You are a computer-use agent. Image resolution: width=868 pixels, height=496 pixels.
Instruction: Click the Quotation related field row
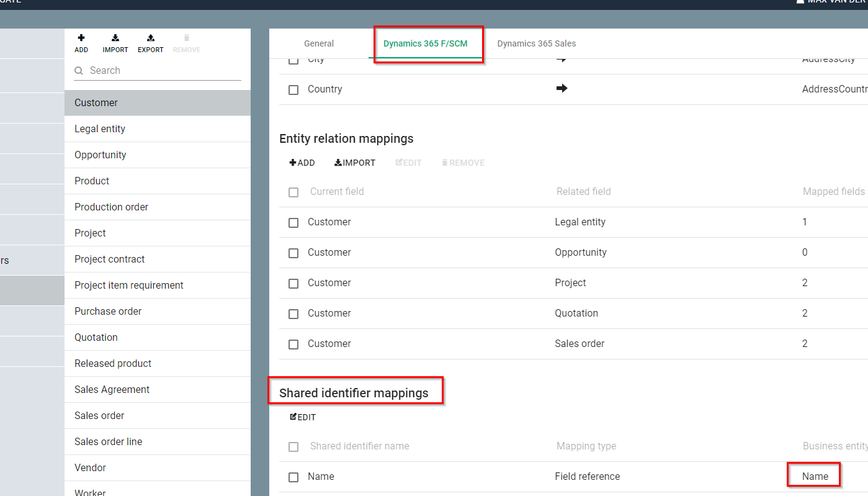coord(576,313)
